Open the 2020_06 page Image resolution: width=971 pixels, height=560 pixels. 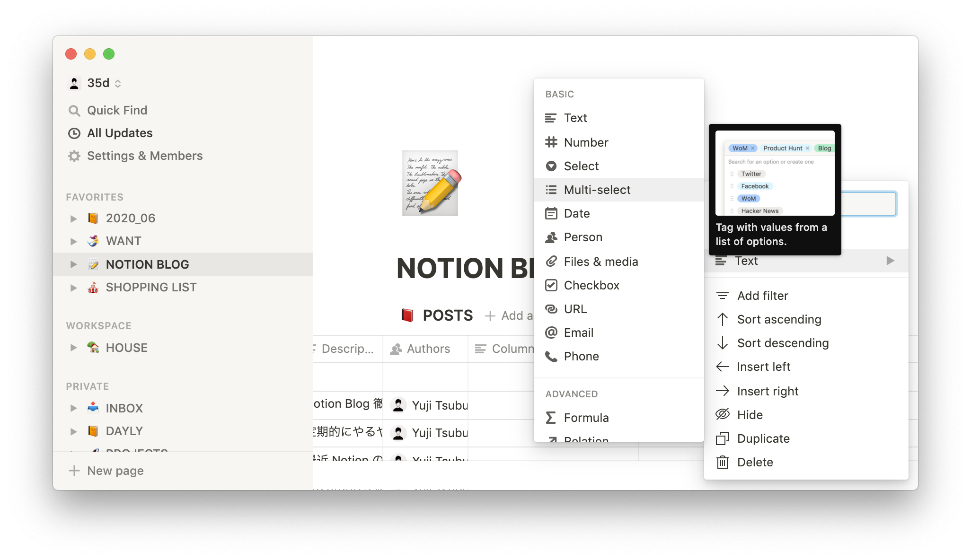183,218
